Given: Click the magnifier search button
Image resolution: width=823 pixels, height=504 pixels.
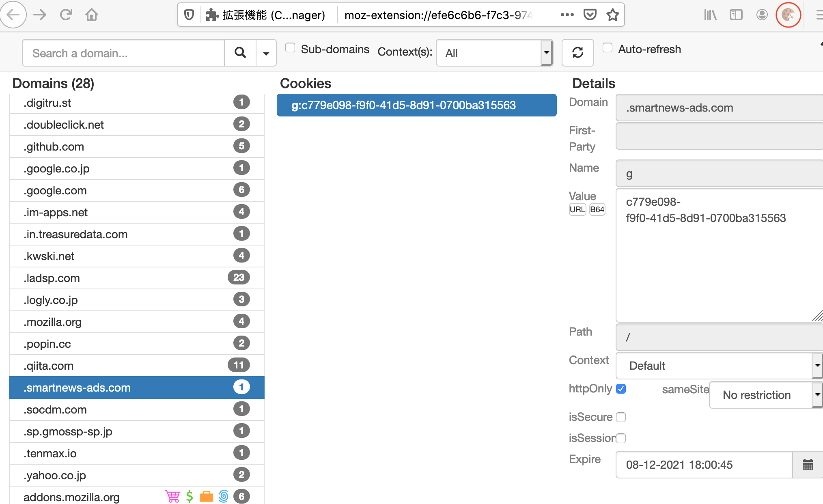Looking at the screenshot, I should (x=240, y=53).
